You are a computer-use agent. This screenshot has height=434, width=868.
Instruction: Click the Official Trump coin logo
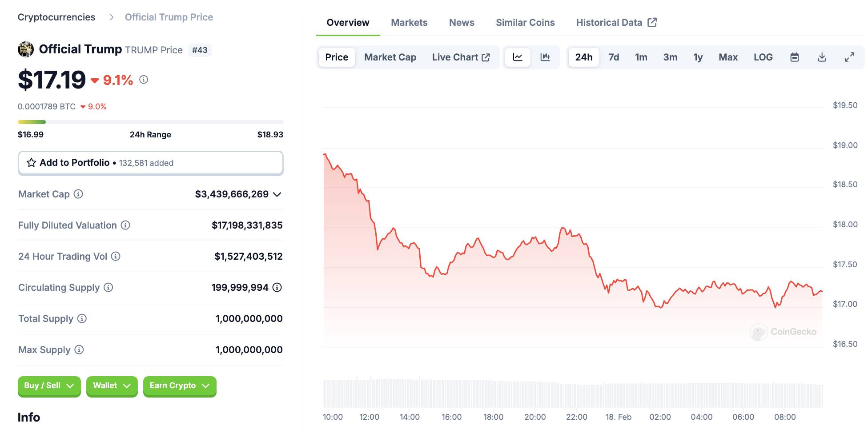(x=26, y=49)
